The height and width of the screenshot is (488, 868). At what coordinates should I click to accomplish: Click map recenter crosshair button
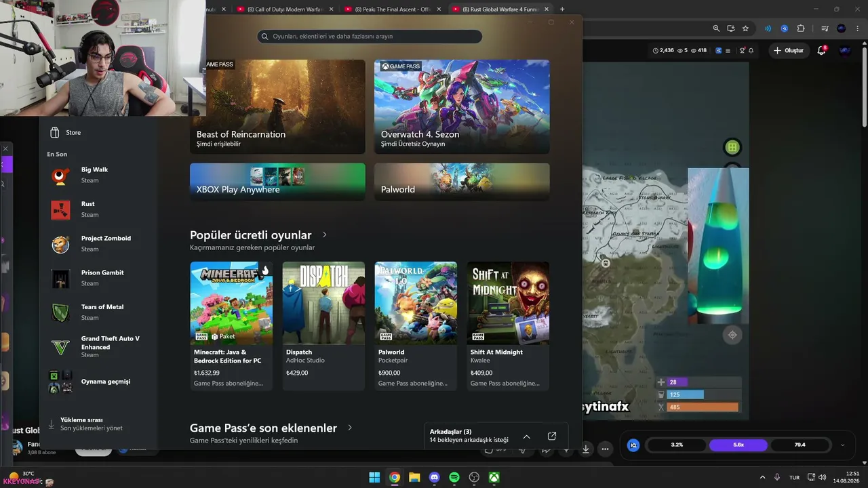click(x=732, y=335)
